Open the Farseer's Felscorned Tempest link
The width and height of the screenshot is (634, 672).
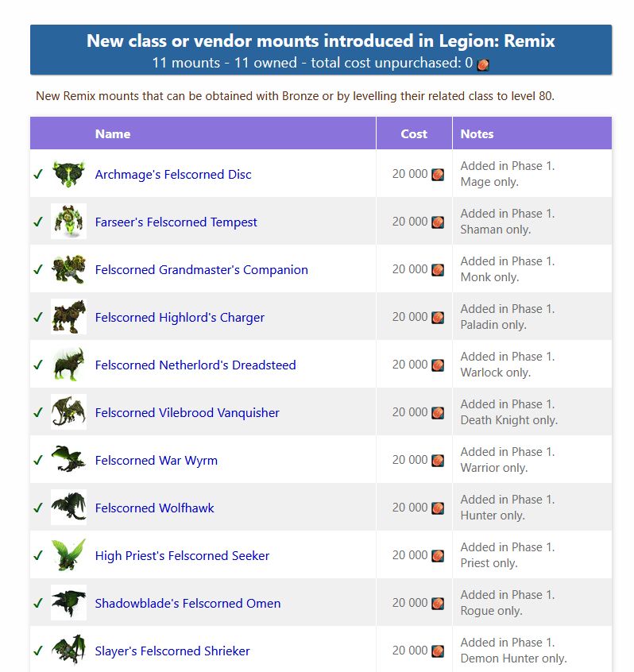[x=176, y=222]
